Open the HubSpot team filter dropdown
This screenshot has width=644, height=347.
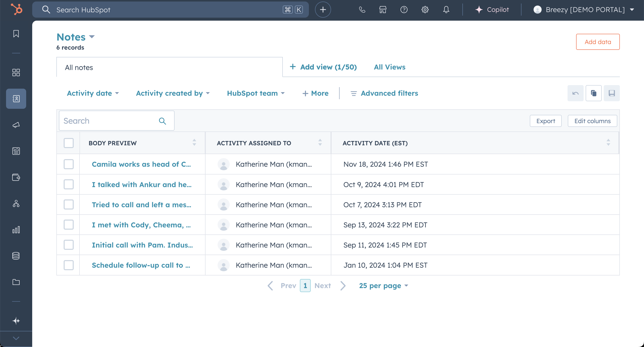[x=256, y=93]
